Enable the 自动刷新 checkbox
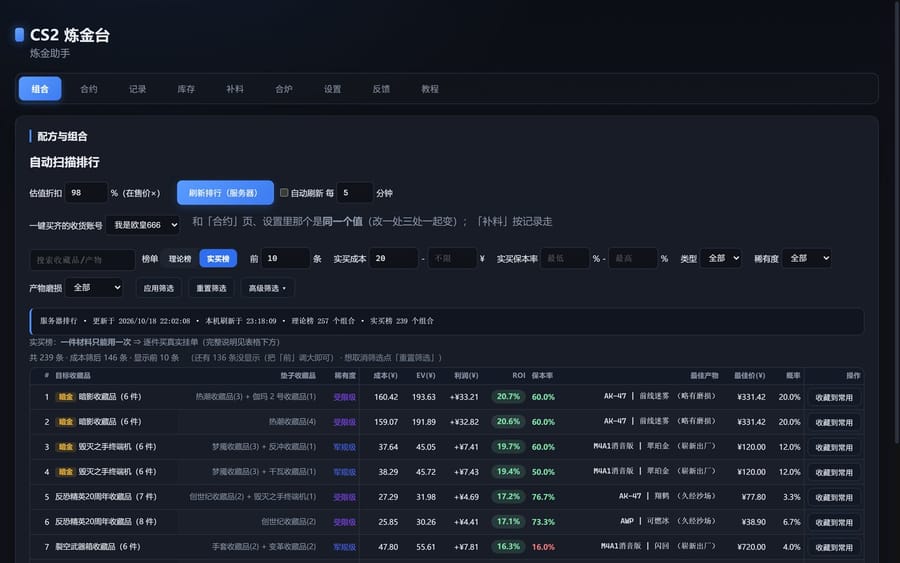Image resolution: width=900 pixels, height=563 pixels. click(x=284, y=193)
